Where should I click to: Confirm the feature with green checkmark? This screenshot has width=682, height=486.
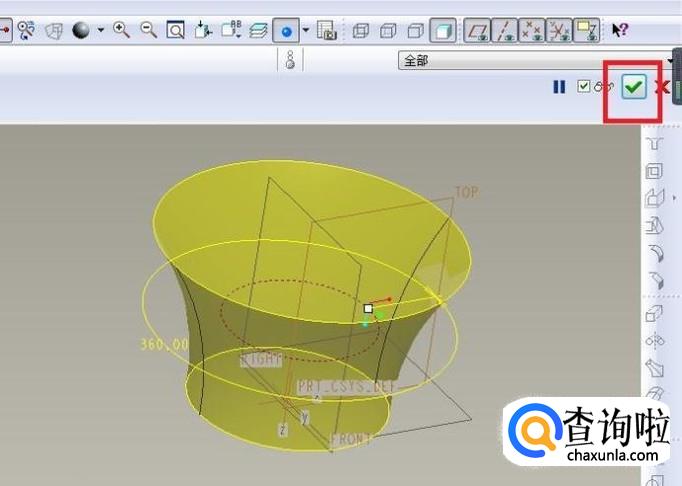click(633, 87)
